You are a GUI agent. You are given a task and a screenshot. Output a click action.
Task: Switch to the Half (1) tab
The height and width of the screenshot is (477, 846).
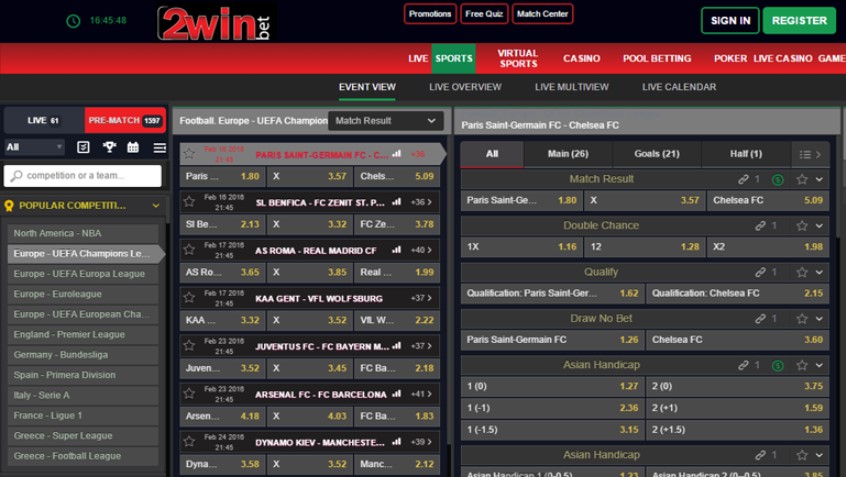pyautogui.click(x=746, y=154)
